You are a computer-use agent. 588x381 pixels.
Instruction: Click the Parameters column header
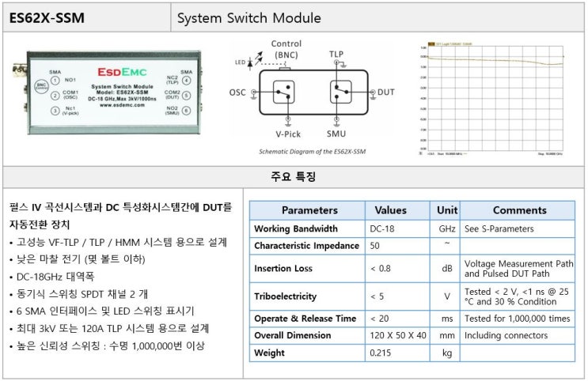[x=309, y=210]
